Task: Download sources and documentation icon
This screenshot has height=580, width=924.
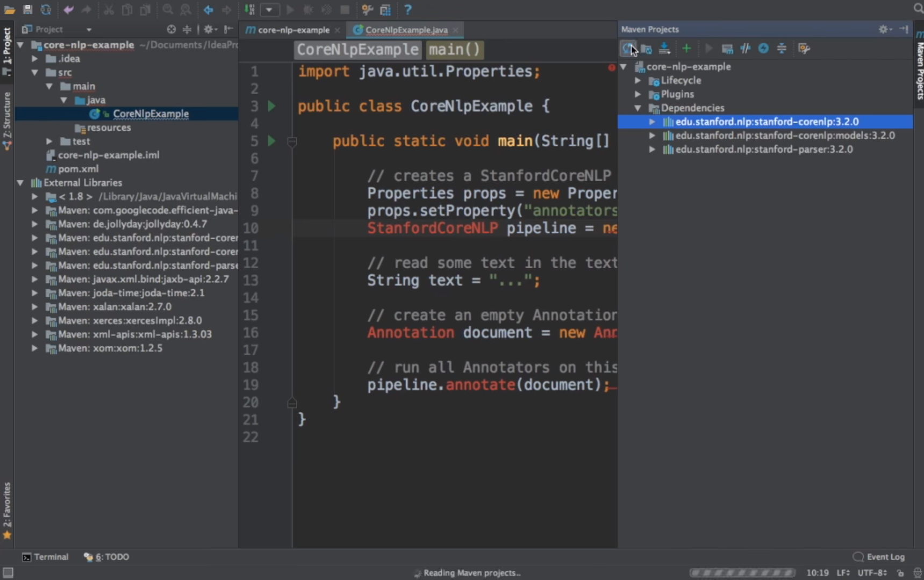Action: (664, 48)
